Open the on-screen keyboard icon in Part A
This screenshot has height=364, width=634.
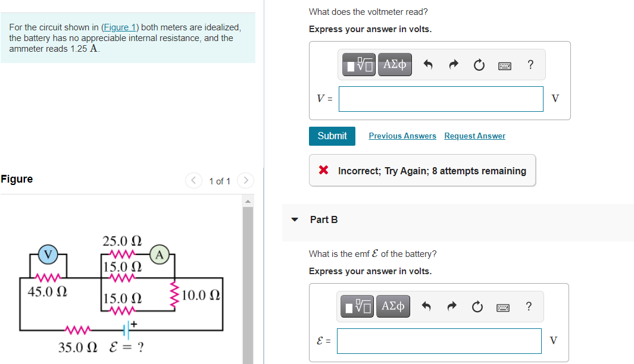pos(505,65)
